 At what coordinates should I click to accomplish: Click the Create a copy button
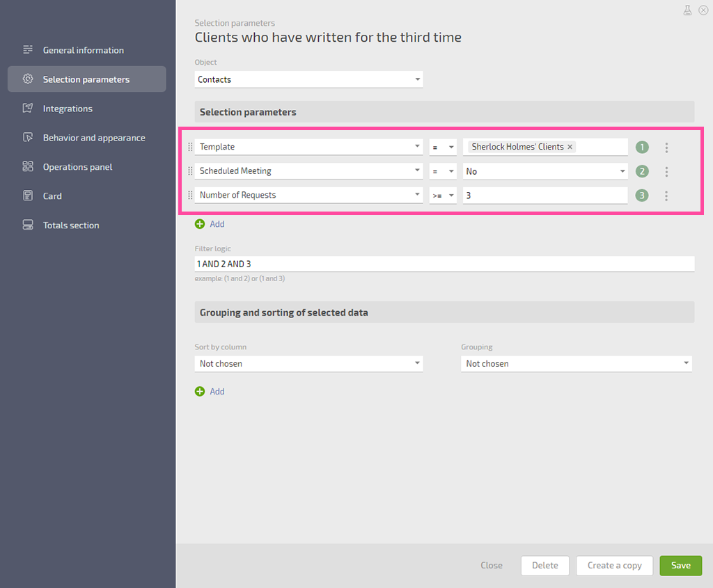tap(614, 565)
